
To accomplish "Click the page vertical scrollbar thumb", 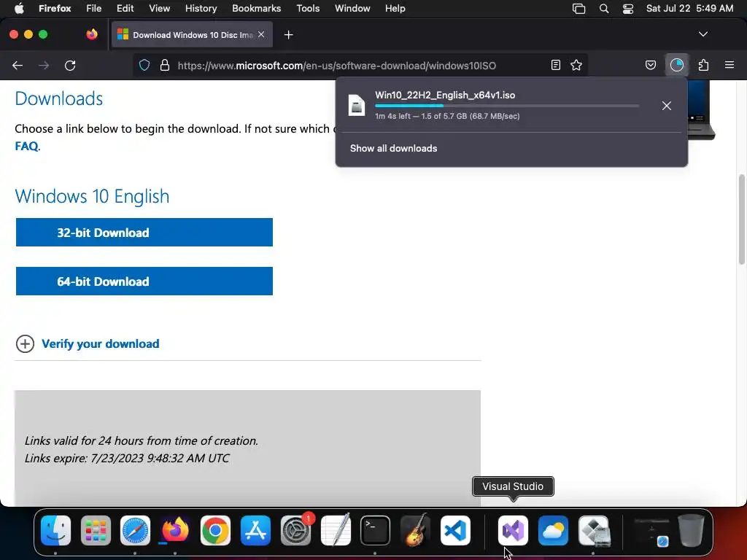I will (x=741, y=219).
